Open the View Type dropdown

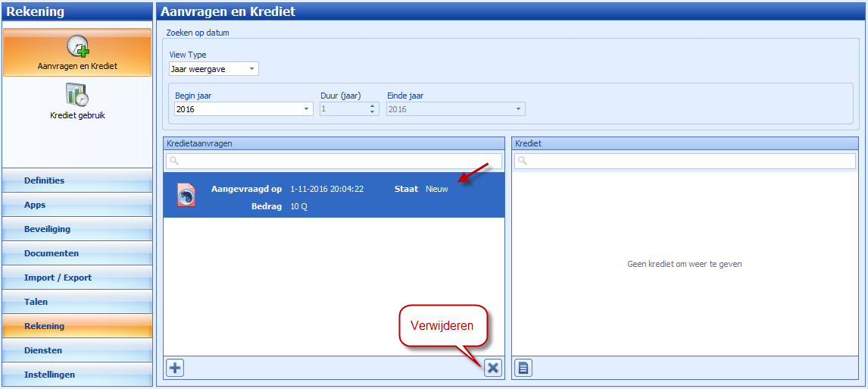(251, 69)
